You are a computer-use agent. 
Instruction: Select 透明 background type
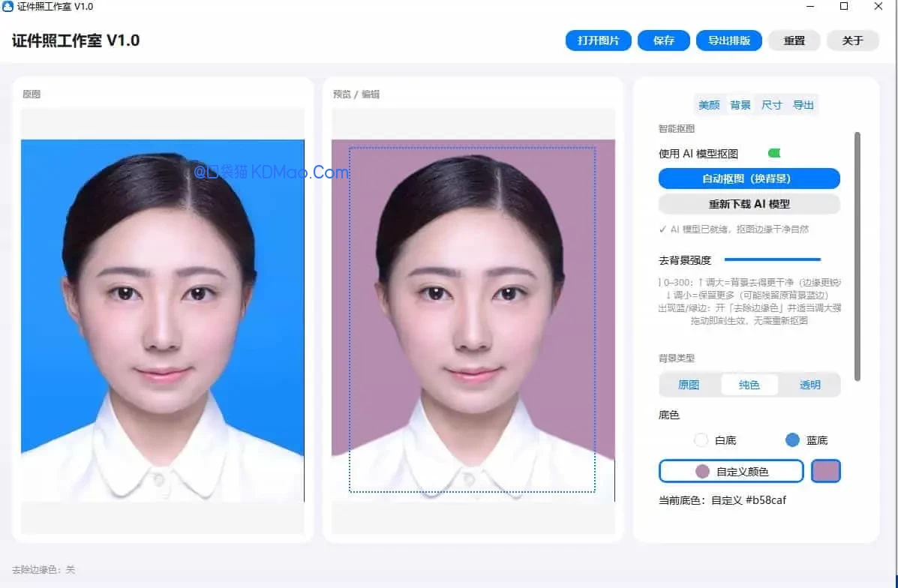click(x=809, y=385)
